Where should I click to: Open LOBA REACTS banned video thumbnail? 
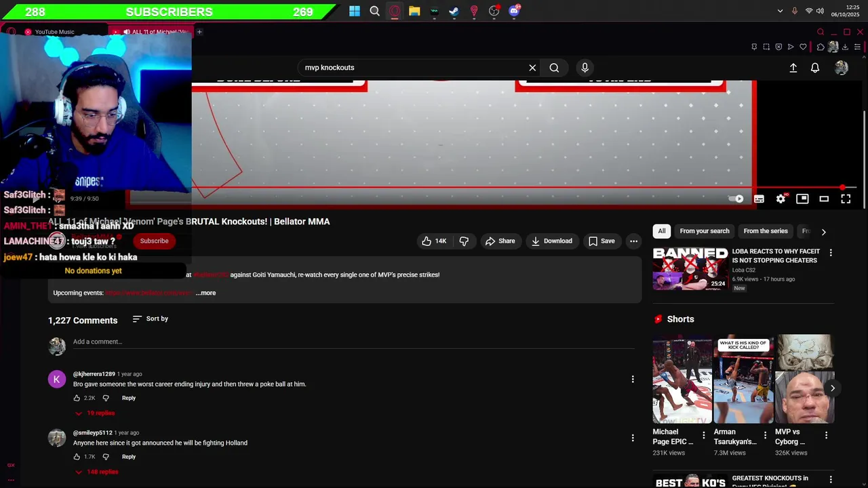[x=690, y=269]
